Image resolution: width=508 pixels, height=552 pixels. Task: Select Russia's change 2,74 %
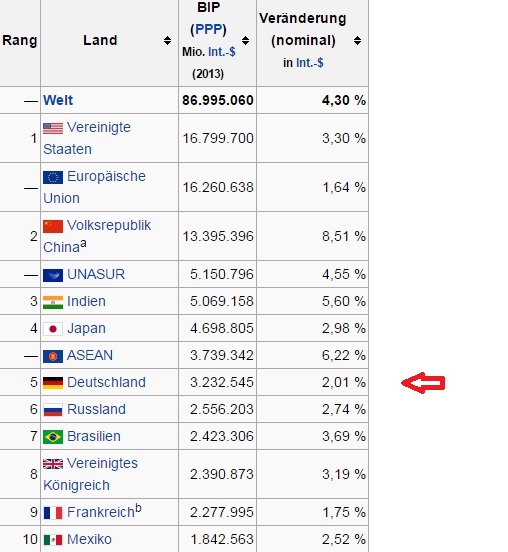[344, 409]
